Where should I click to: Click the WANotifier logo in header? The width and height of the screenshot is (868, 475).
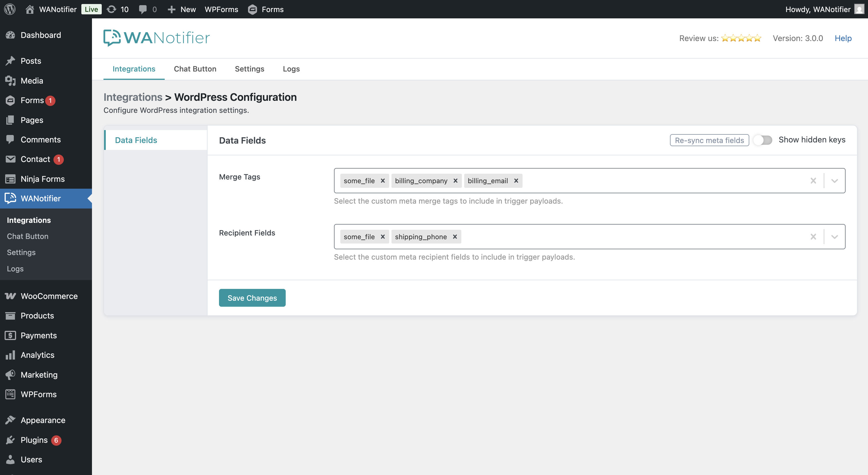point(156,38)
